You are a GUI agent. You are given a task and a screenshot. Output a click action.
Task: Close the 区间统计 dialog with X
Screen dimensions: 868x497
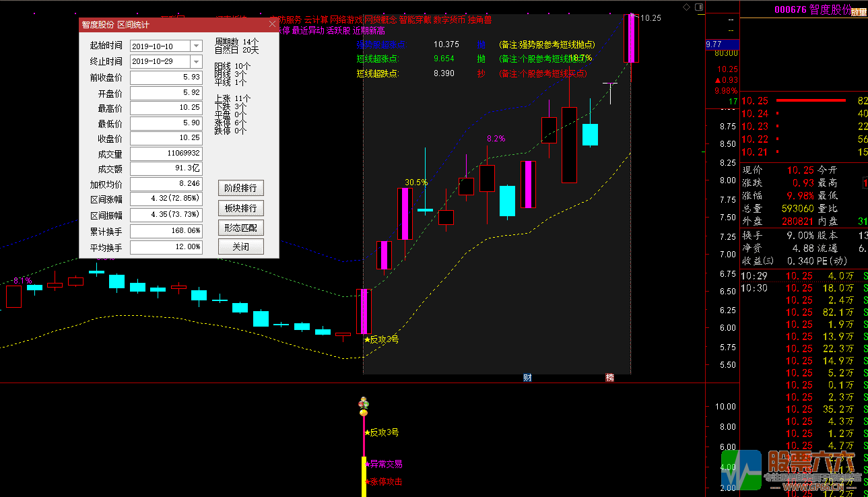click(x=273, y=24)
